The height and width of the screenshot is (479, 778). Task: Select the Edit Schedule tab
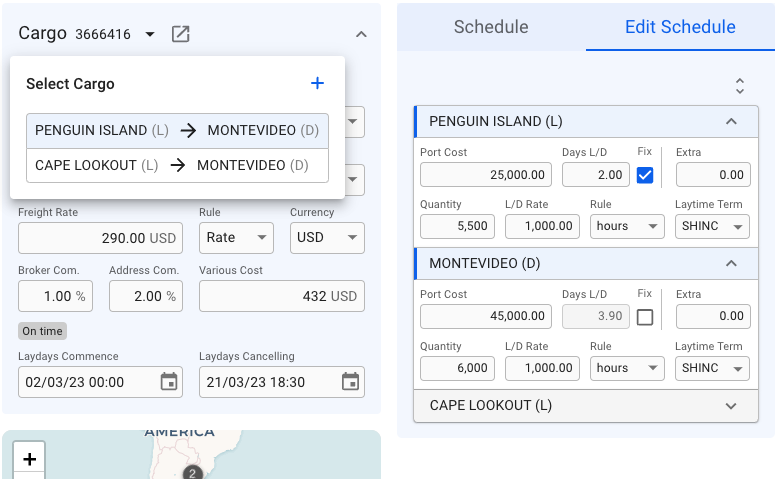click(x=680, y=27)
